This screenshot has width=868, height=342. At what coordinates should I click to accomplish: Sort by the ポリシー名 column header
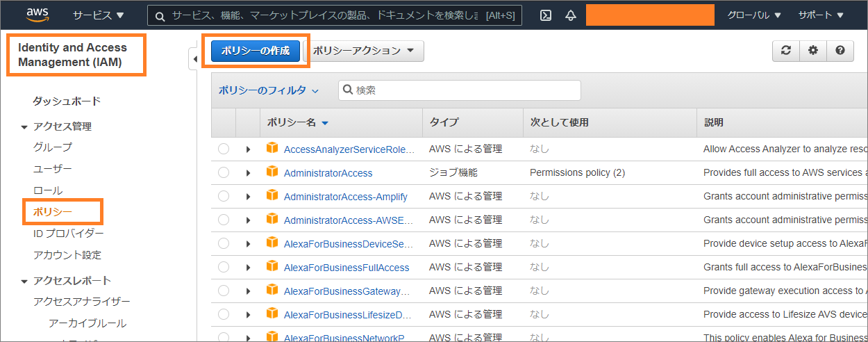(297, 122)
